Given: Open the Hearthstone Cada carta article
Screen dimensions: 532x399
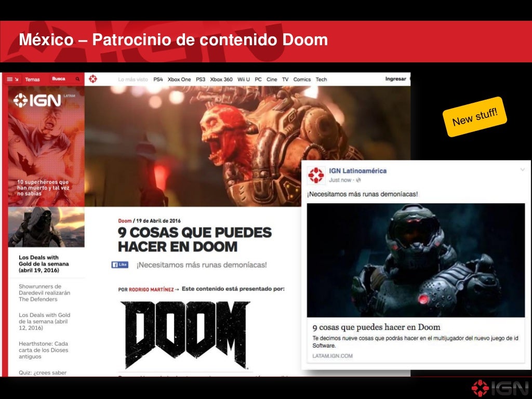Looking at the screenshot, I should [44, 350].
